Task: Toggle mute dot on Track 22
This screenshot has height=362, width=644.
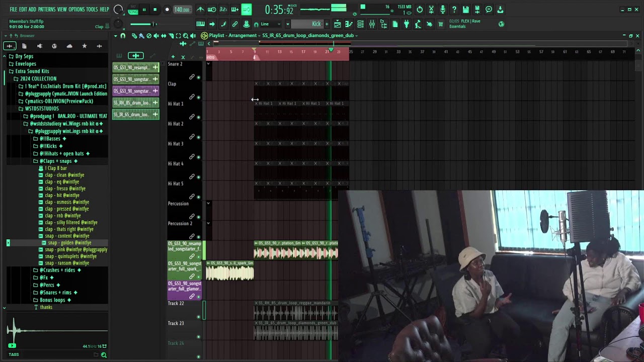Action: click(198, 317)
